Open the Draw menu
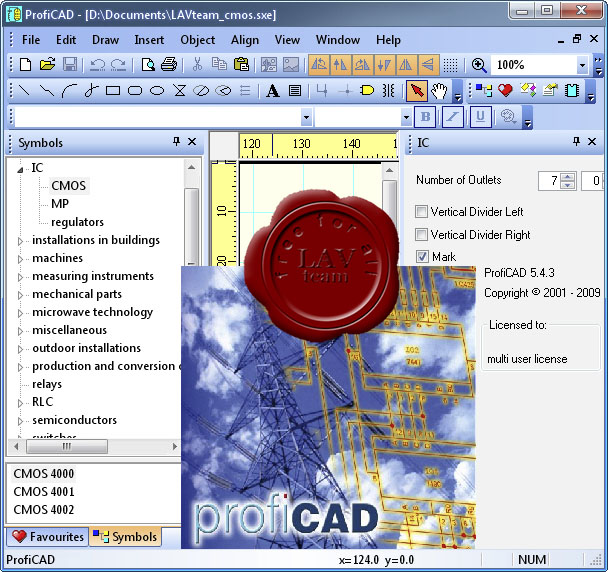608x572 pixels. 105,40
